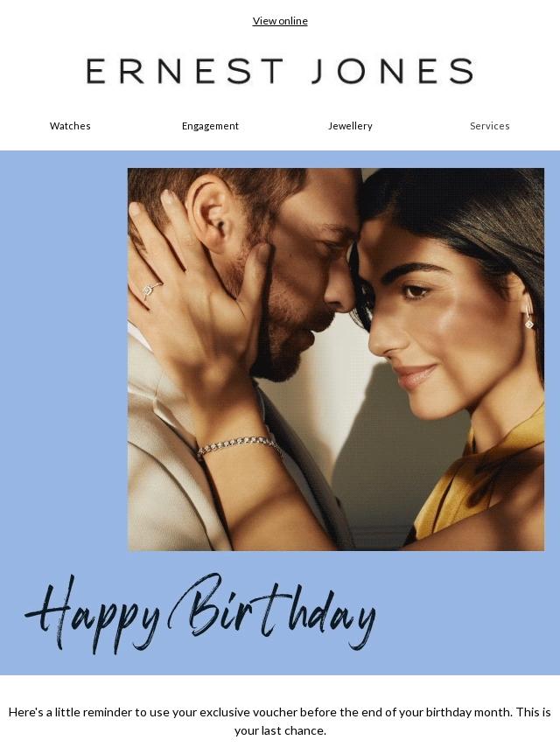Click the exclusive voucher reminder sentence
Image resolution: width=560 pixels, height=747 pixels.
[x=280, y=713]
